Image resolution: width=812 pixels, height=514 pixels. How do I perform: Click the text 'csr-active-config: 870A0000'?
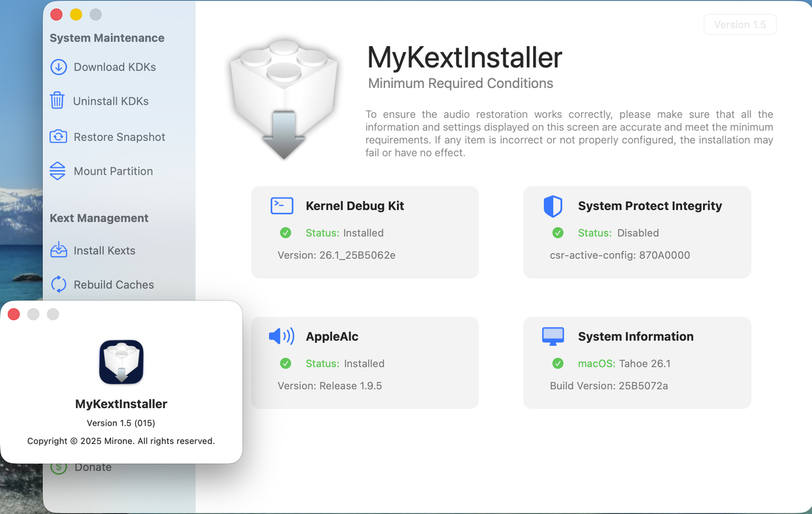[x=620, y=255]
